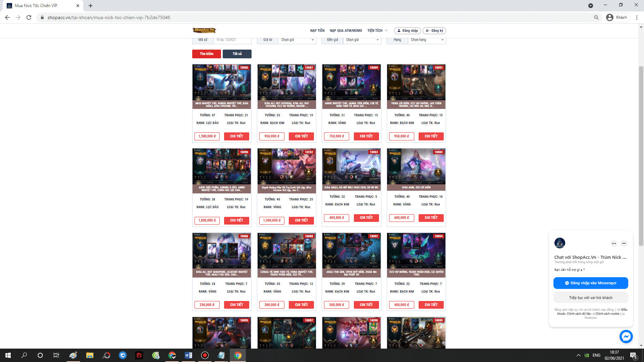
Task: Open Chính sách dữ liệu link
Action: [x=579, y=314]
